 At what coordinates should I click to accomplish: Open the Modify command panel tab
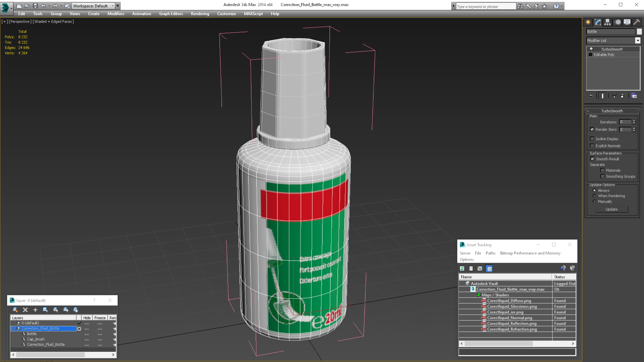click(598, 22)
